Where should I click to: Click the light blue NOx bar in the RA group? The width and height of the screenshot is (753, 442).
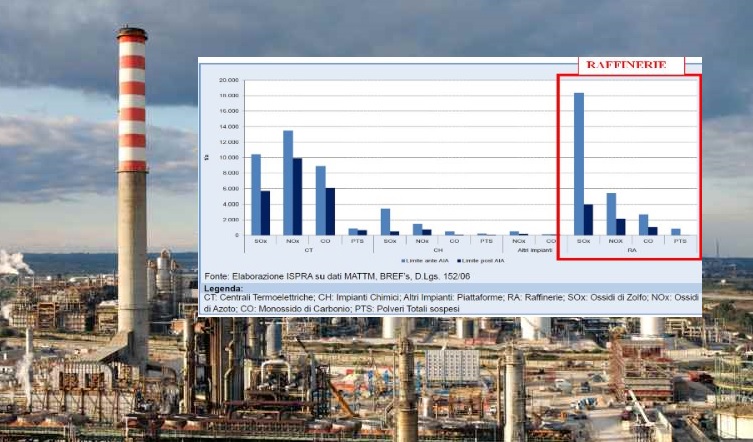(611, 214)
